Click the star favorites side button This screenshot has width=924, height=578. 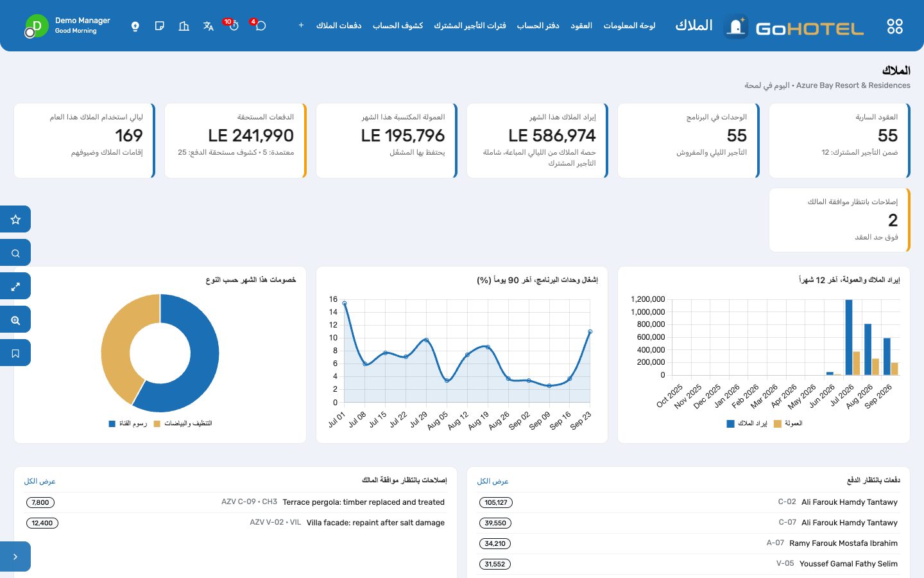pos(15,219)
